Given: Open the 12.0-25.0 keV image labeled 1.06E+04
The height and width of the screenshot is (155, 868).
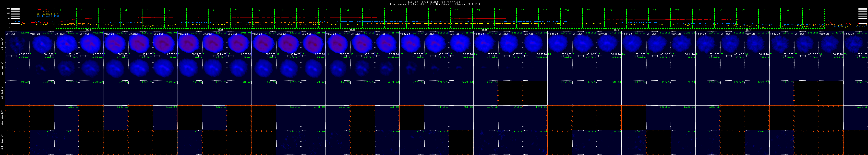Looking at the screenshot, I should click(18, 93).
